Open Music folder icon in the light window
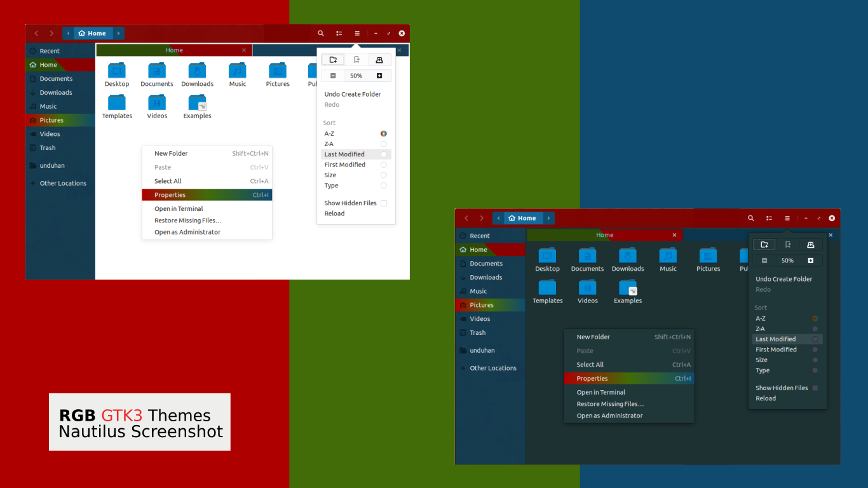 pyautogui.click(x=238, y=71)
